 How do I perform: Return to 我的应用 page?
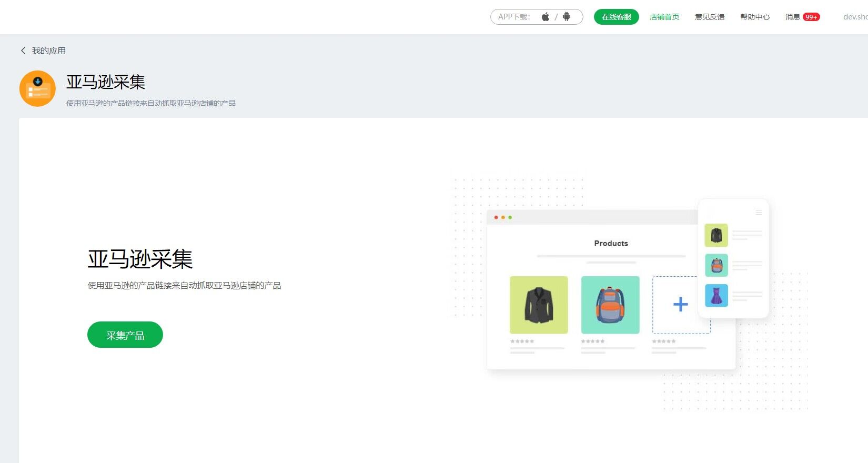[49, 51]
